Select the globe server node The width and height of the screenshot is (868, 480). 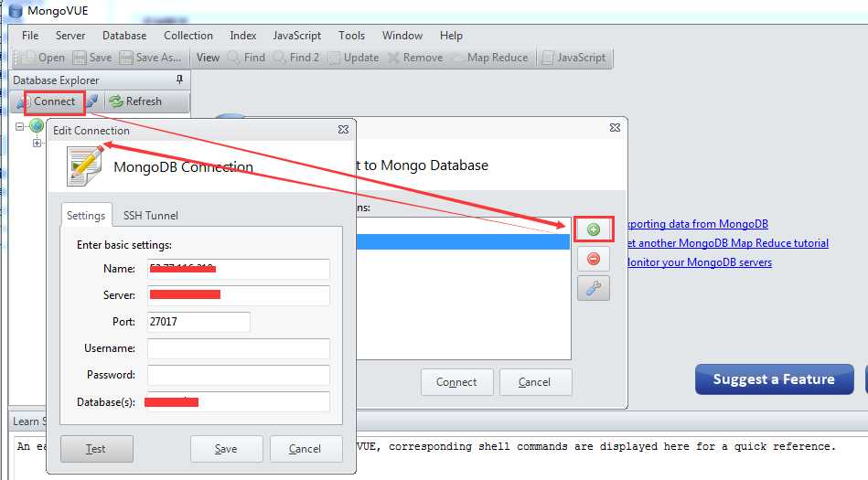tap(37, 125)
